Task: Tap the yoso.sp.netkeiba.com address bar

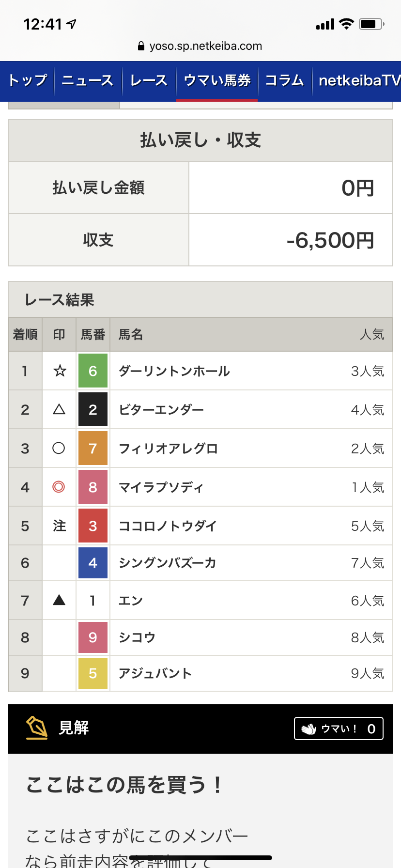Action: click(200, 46)
